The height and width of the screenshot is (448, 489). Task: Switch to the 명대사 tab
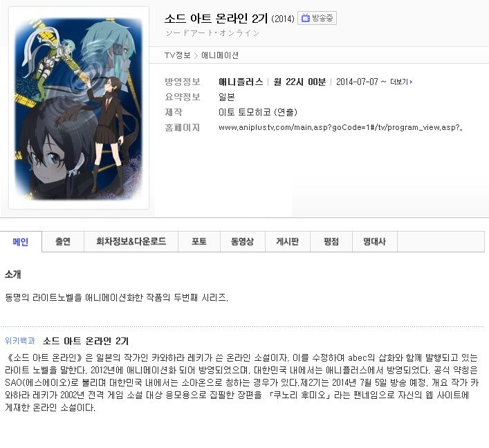375,241
